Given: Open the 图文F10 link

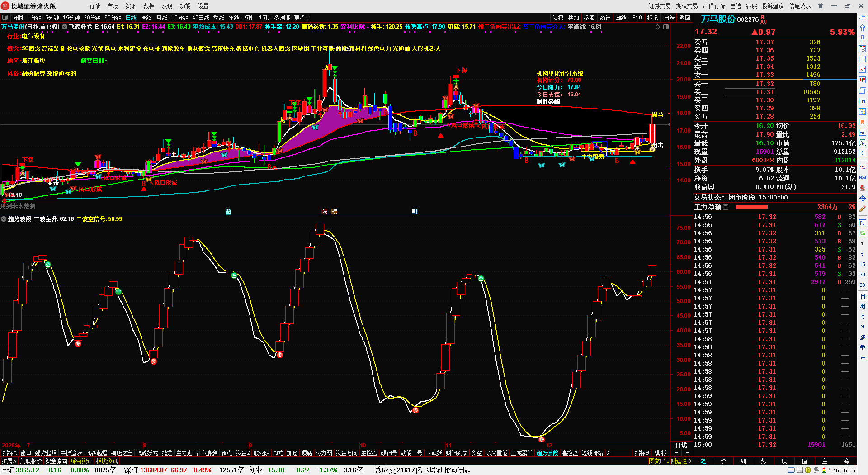Looking at the screenshot, I should tap(659, 461).
